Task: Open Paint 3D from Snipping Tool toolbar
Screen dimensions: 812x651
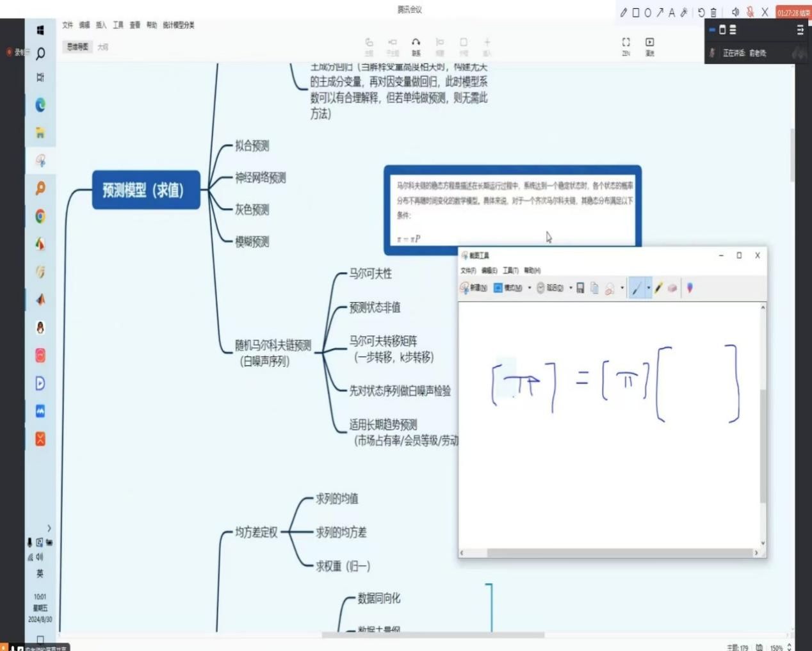Action: [x=690, y=288]
